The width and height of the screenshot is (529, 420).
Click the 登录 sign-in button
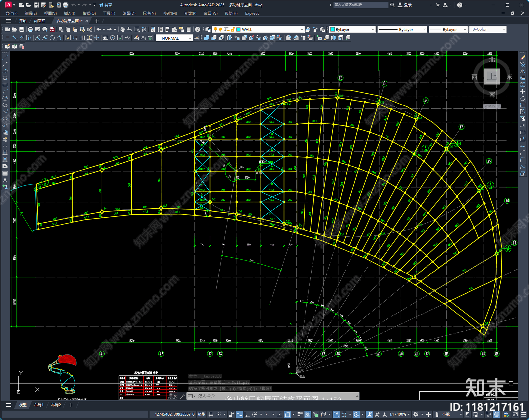pyautogui.click(x=405, y=5)
